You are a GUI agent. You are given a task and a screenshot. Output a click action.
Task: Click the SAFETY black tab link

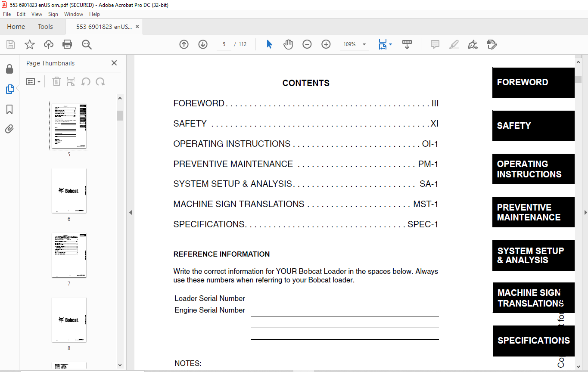(x=533, y=126)
